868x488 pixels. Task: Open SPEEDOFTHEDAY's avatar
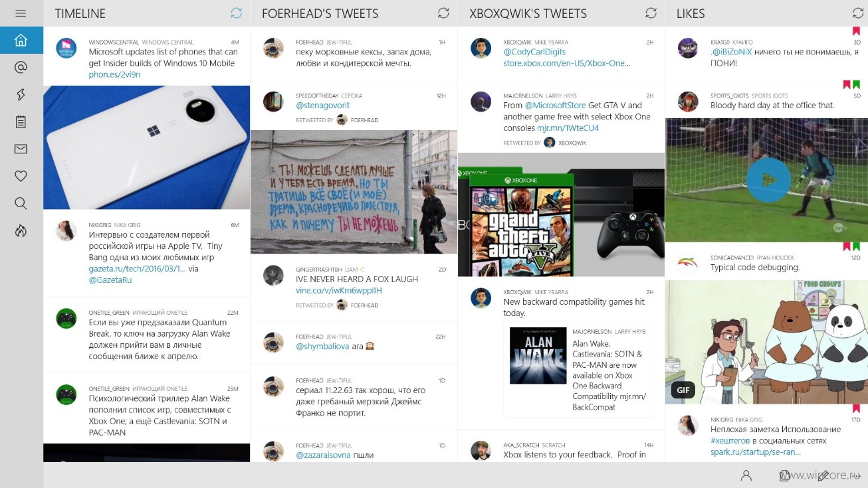click(274, 102)
